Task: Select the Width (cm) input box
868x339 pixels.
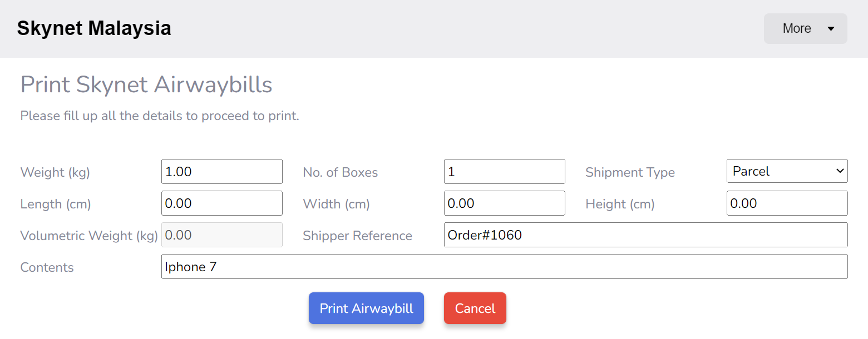Action: [x=504, y=203]
